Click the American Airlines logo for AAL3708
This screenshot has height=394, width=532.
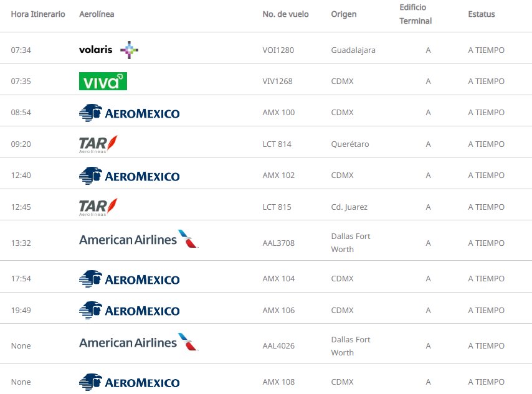[138, 240]
